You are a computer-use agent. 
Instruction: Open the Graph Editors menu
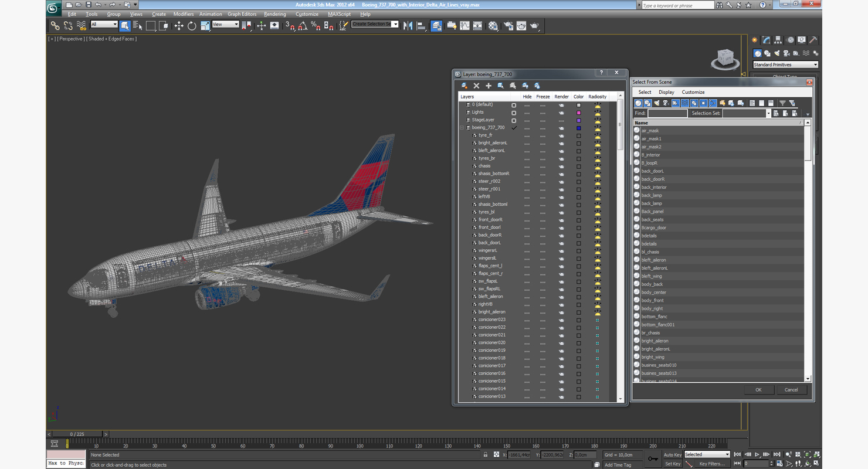[x=242, y=14]
